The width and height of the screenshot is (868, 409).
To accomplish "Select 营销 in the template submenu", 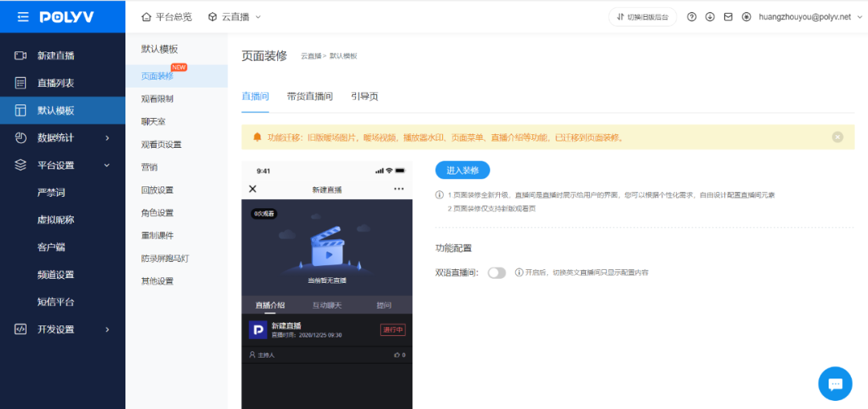I will (149, 167).
